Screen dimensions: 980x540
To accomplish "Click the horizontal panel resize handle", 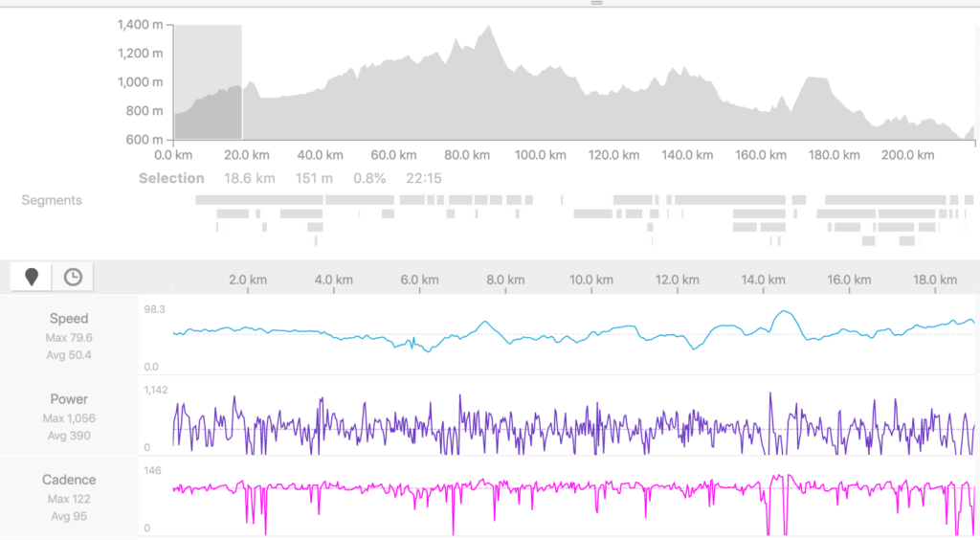I will point(597,3).
